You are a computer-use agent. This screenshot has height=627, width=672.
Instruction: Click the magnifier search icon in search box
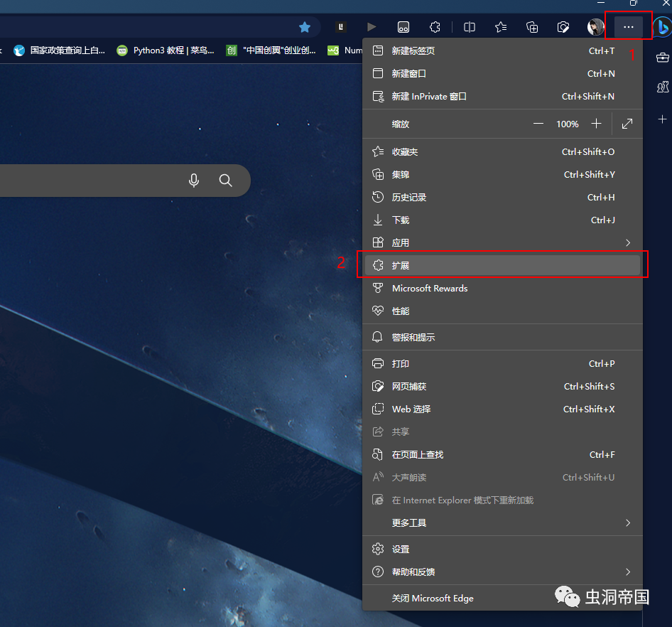point(225,181)
